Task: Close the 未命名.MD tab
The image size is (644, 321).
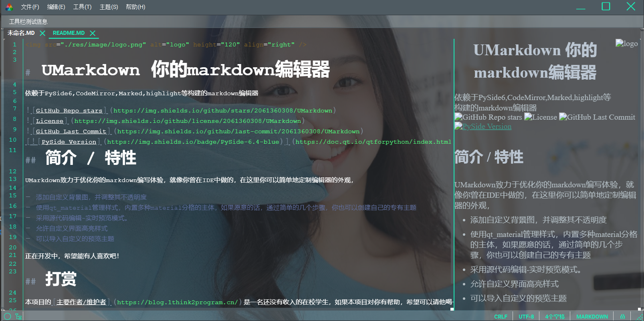Action: click(42, 33)
